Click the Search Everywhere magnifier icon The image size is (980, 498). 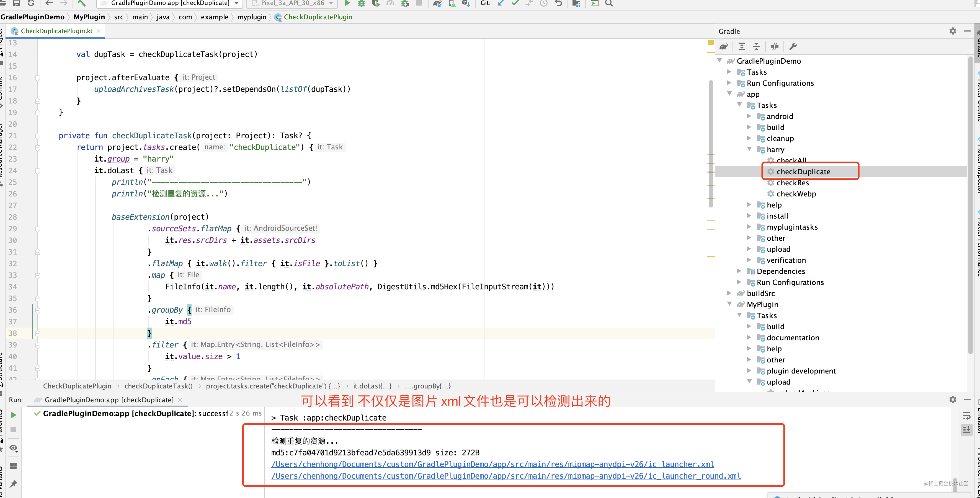(x=609, y=3)
